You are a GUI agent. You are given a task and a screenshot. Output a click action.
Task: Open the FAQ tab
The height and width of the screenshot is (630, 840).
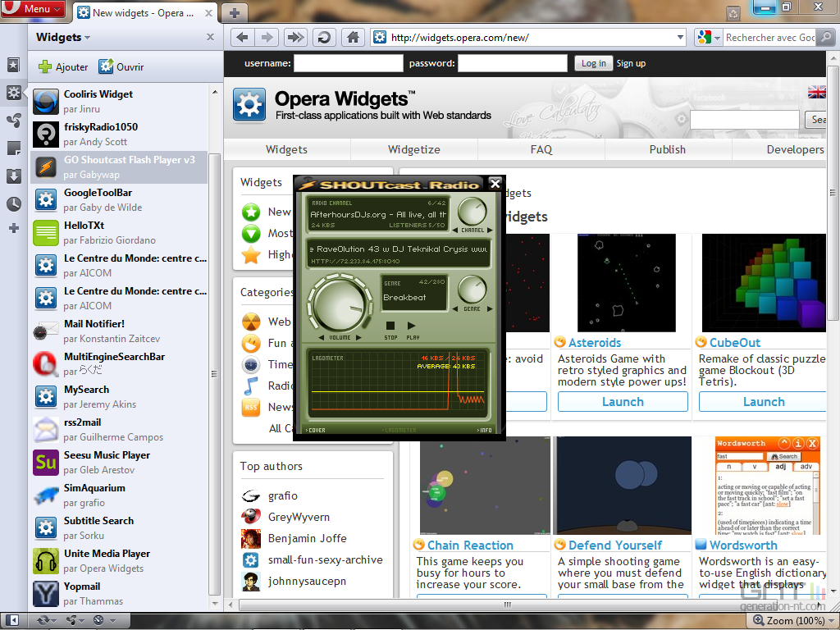pyautogui.click(x=541, y=149)
